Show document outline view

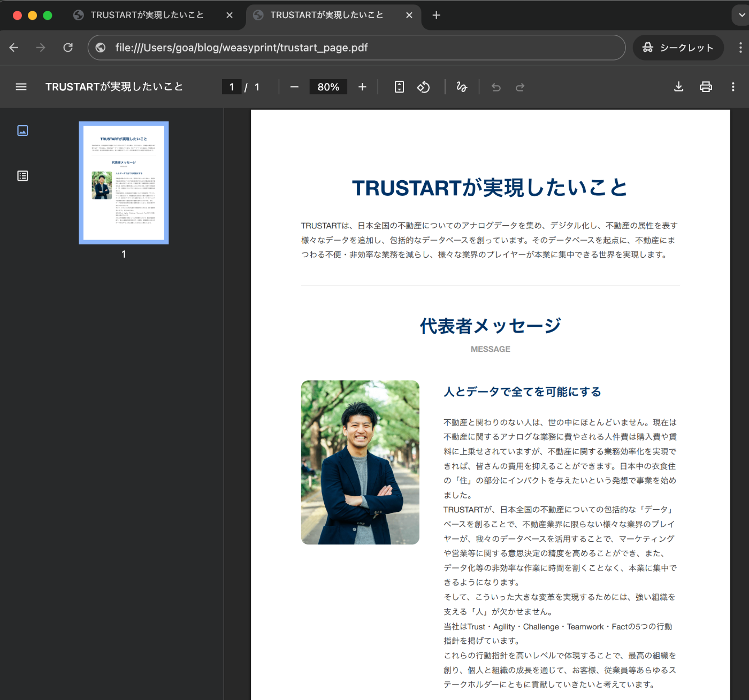click(x=22, y=176)
